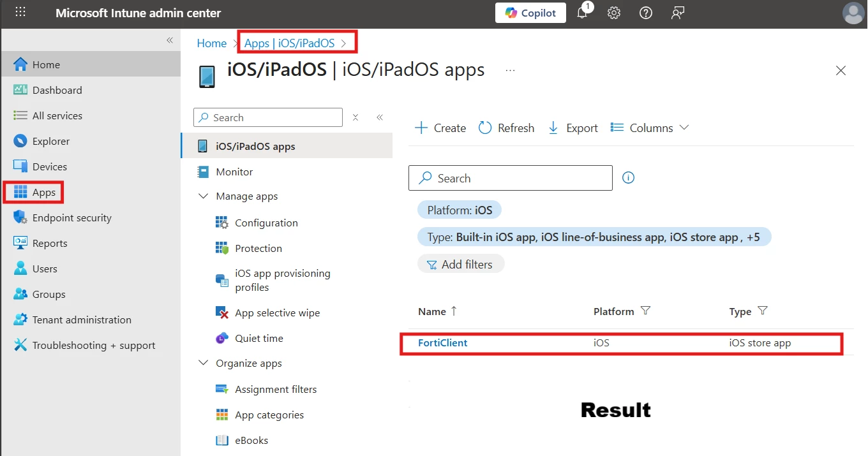
Task: Open the Type column filter icon
Action: [x=762, y=311]
